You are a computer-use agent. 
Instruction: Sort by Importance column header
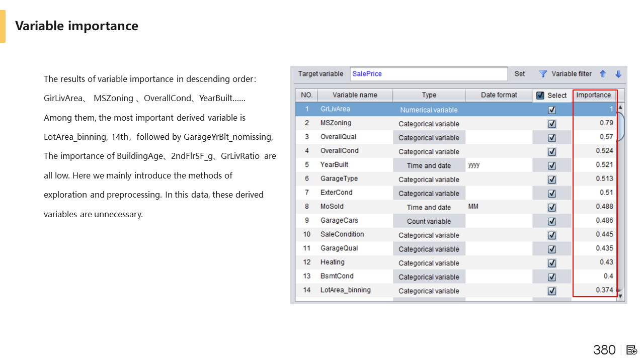[x=593, y=95]
